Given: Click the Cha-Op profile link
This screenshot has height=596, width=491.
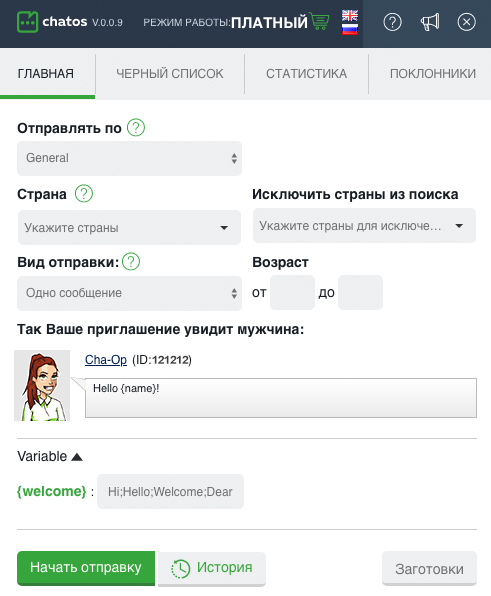Looking at the screenshot, I should coord(106,360).
